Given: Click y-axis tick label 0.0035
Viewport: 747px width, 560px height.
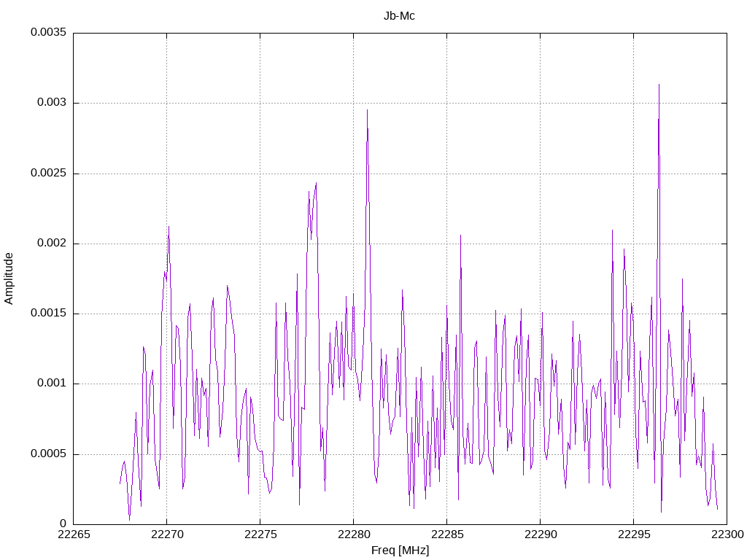Looking at the screenshot, I should (x=49, y=32).
